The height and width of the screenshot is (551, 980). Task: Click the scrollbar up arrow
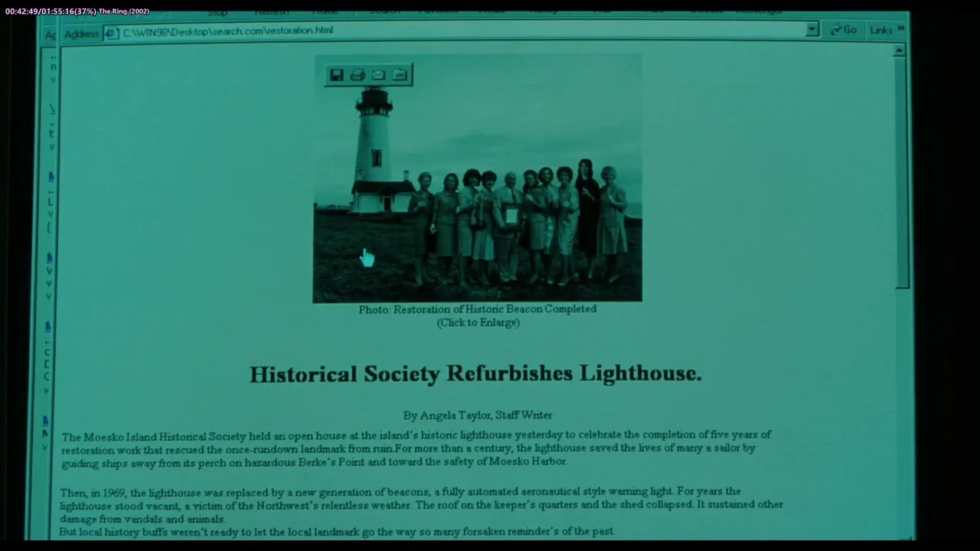[x=900, y=51]
